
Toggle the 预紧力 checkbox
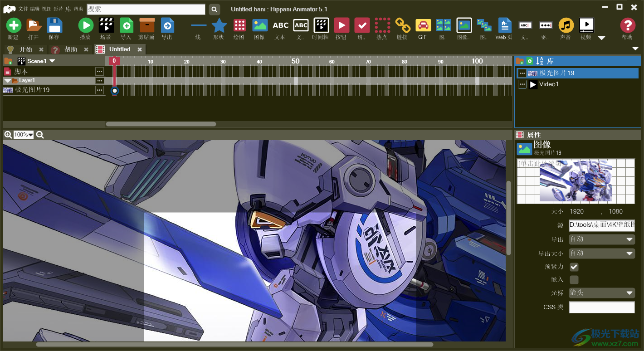tap(574, 267)
